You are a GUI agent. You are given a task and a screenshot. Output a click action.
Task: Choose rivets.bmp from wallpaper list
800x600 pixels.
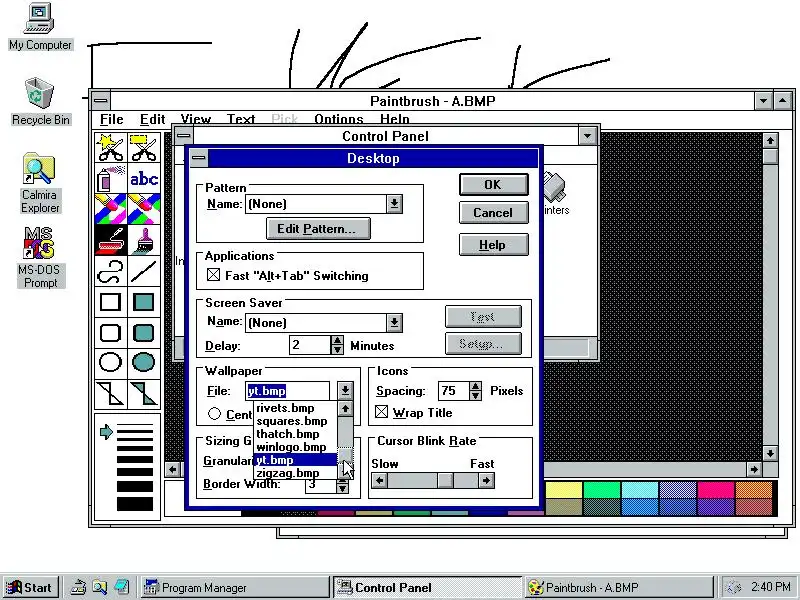[295, 408]
